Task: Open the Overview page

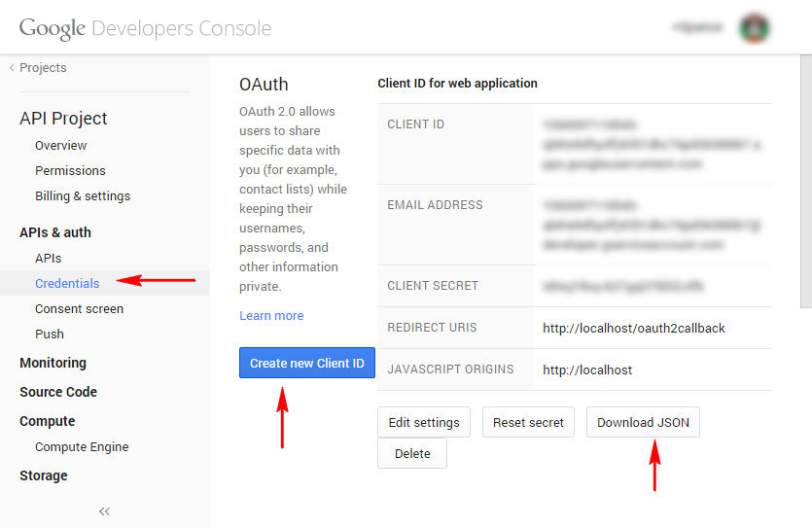Action: point(61,146)
